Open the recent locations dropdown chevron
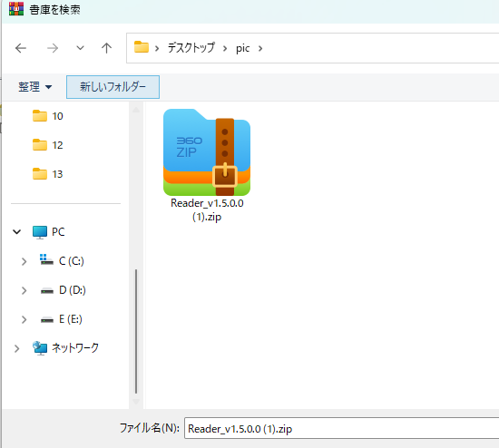 coord(80,48)
